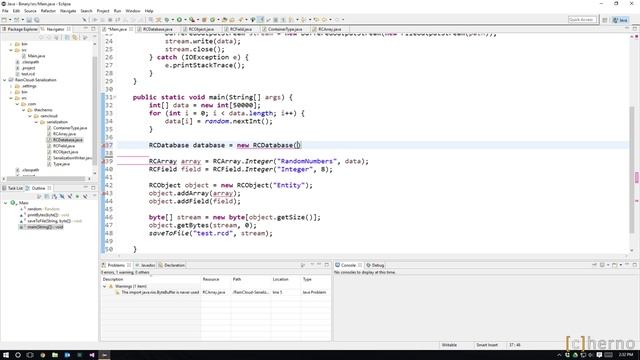Screen dimensions: 640x360
Task: Switch to the Debug view tab
Action: coord(375,265)
